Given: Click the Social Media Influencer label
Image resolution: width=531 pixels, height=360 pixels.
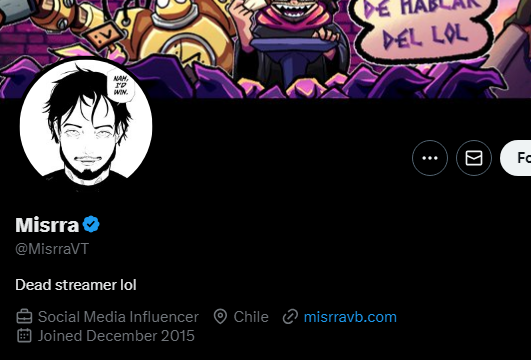Looking at the screenshot, I should pyautogui.click(x=118, y=317).
